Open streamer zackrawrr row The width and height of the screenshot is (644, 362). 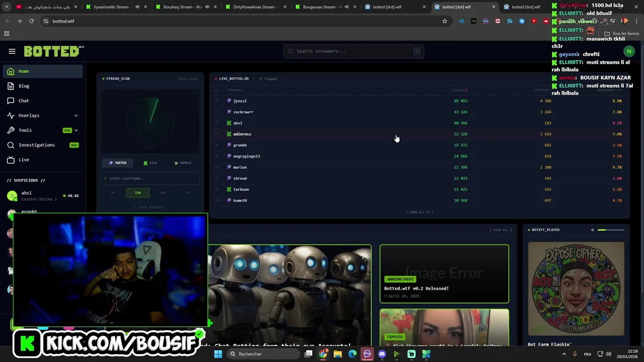pyautogui.click(x=420, y=112)
